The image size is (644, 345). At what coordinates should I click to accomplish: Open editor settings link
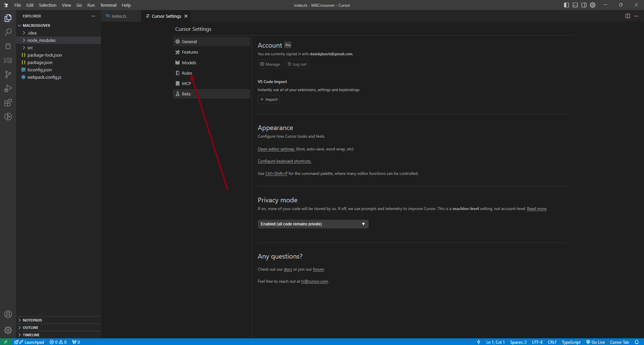pos(276,149)
